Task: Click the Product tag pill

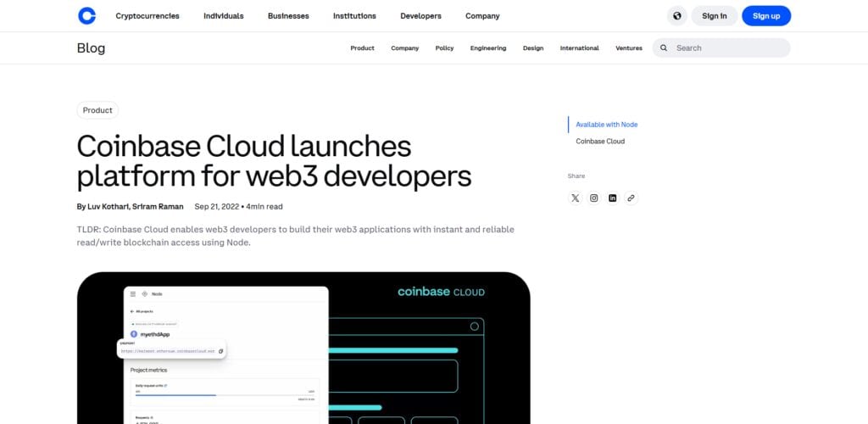Action: click(x=97, y=110)
